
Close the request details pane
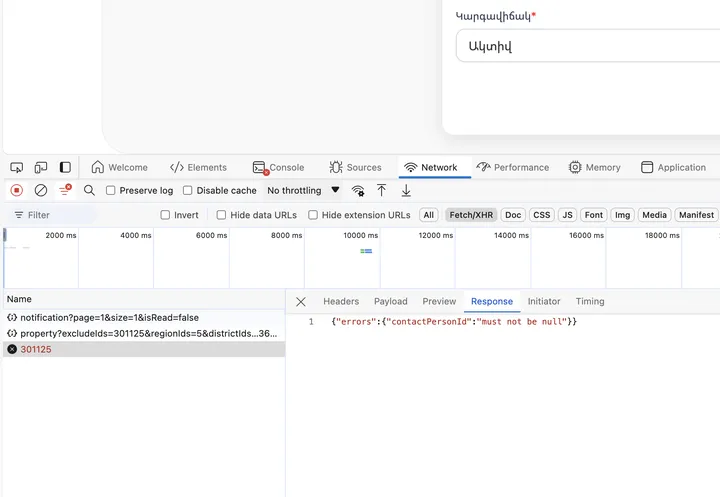point(301,301)
